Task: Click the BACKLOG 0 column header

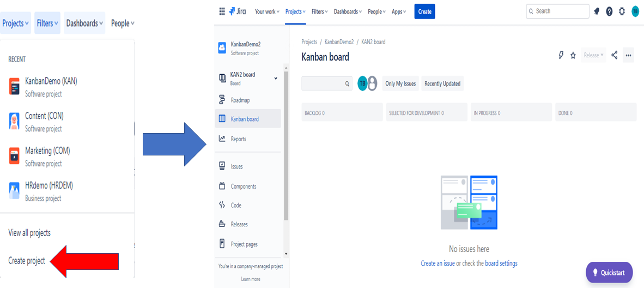Action: point(342,113)
